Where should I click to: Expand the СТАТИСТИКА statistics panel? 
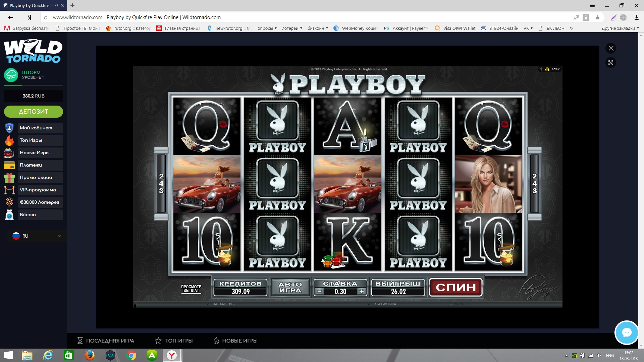pos(384,304)
